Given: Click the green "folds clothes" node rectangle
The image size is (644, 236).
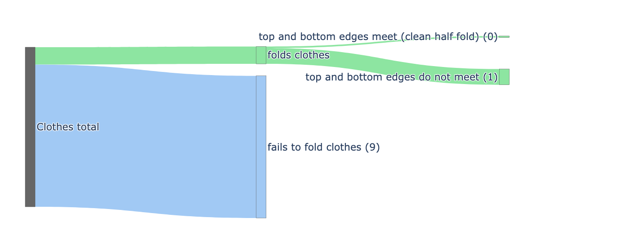Looking at the screenshot, I should click(x=261, y=55).
